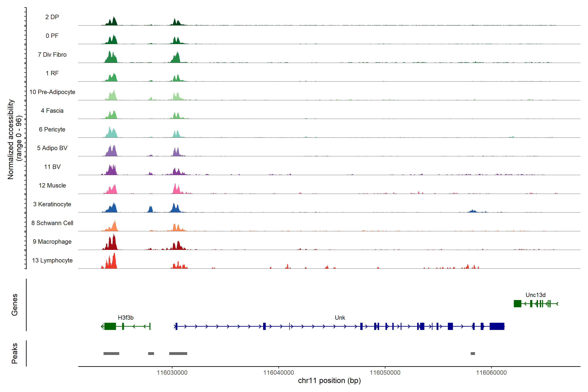Click the rightmost small gray peak bar

point(473,353)
